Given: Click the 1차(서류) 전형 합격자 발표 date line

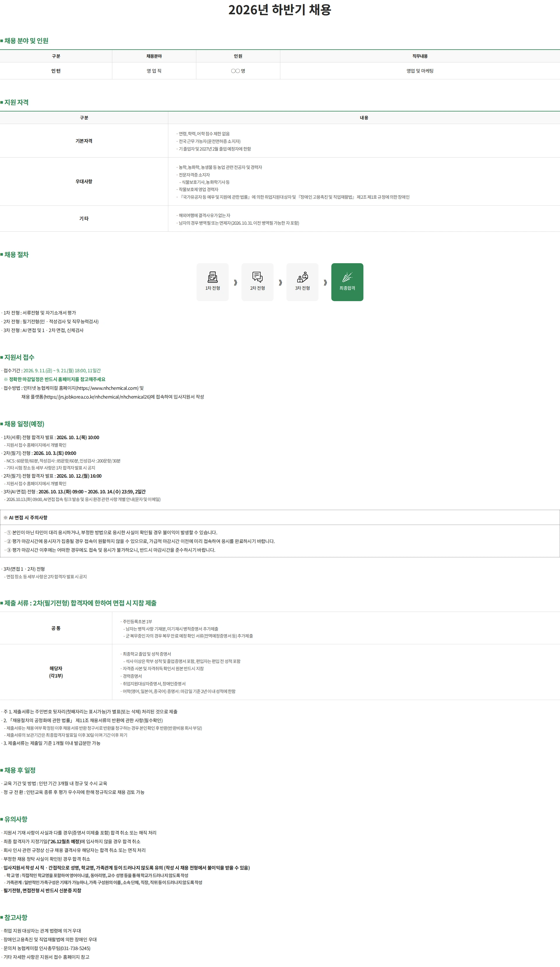Looking at the screenshot, I should pyautogui.click(x=50, y=437).
